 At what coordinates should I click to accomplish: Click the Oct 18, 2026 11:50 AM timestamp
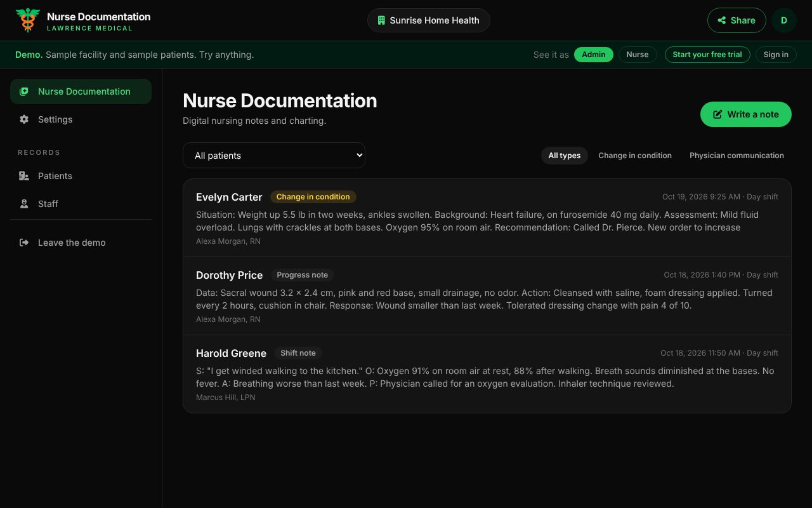pyautogui.click(x=700, y=353)
